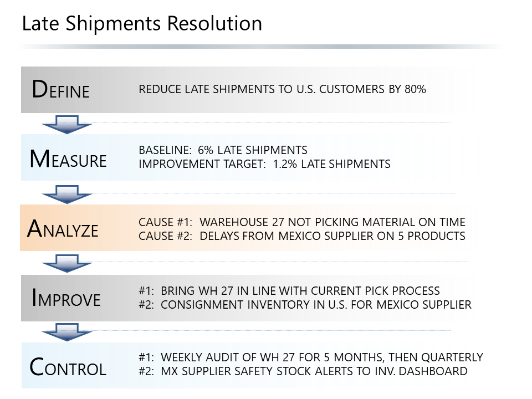Viewport: 532px width, 399px height.
Task: Click the CONTROL stage label
Action: pos(68,367)
